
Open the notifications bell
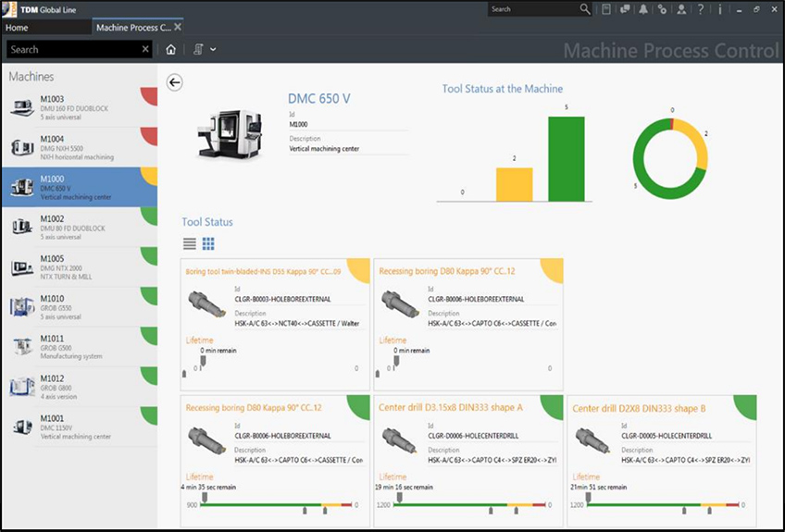(x=643, y=9)
